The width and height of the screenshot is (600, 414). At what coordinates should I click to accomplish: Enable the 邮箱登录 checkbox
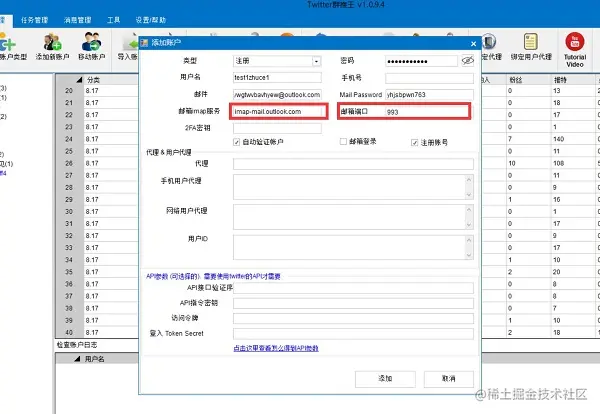pos(343,142)
